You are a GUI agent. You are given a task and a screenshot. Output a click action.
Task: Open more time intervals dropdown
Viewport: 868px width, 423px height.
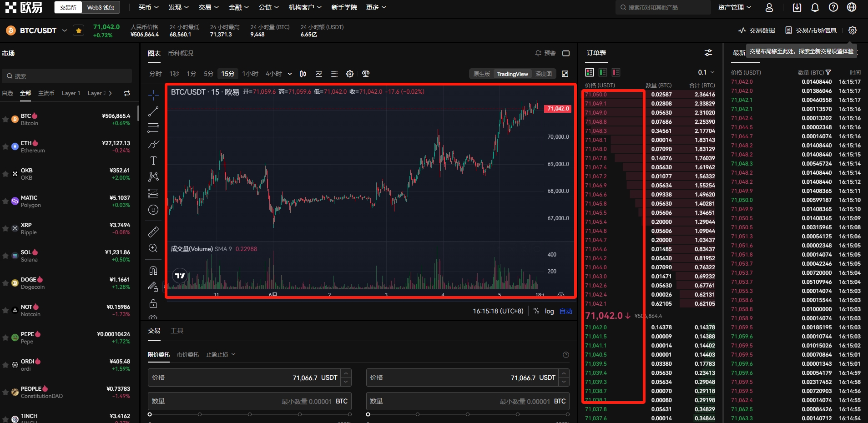pos(290,74)
